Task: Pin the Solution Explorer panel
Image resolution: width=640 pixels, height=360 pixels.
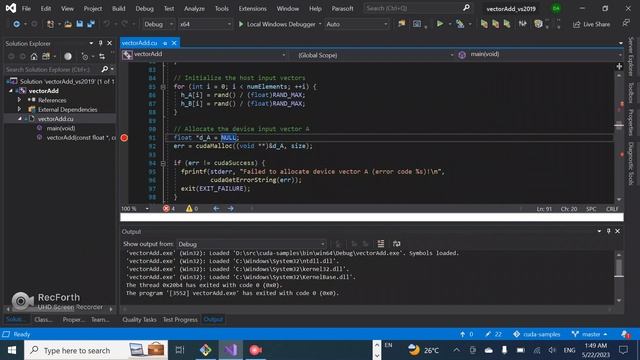Action: click(100, 43)
